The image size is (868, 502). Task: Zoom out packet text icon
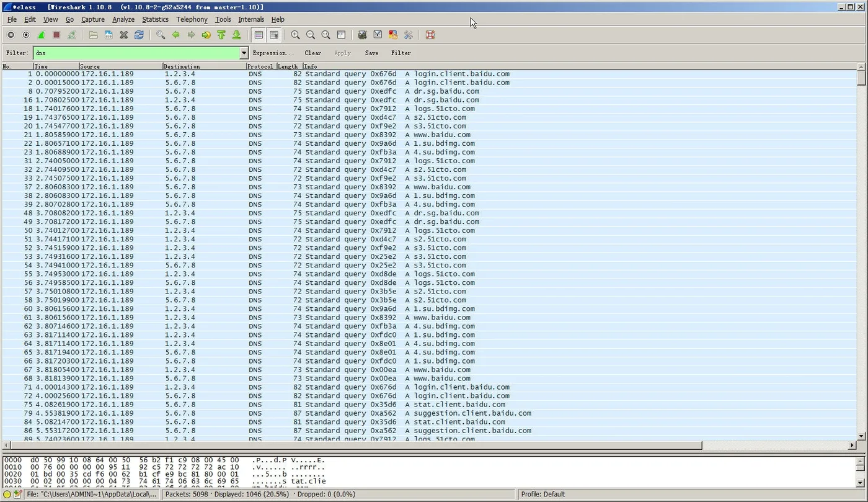[310, 35]
